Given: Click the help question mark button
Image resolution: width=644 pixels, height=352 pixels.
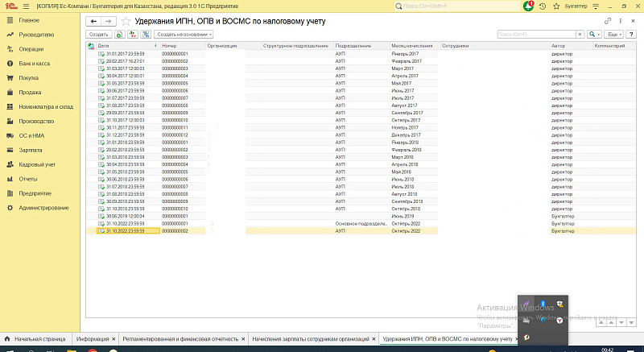Looking at the screenshot, I should (632, 35).
